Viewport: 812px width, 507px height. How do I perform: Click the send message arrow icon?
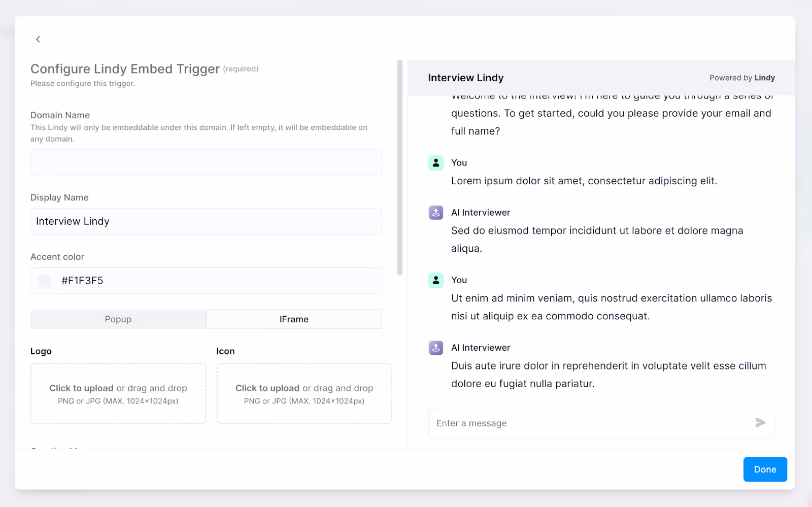[x=760, y=423]
